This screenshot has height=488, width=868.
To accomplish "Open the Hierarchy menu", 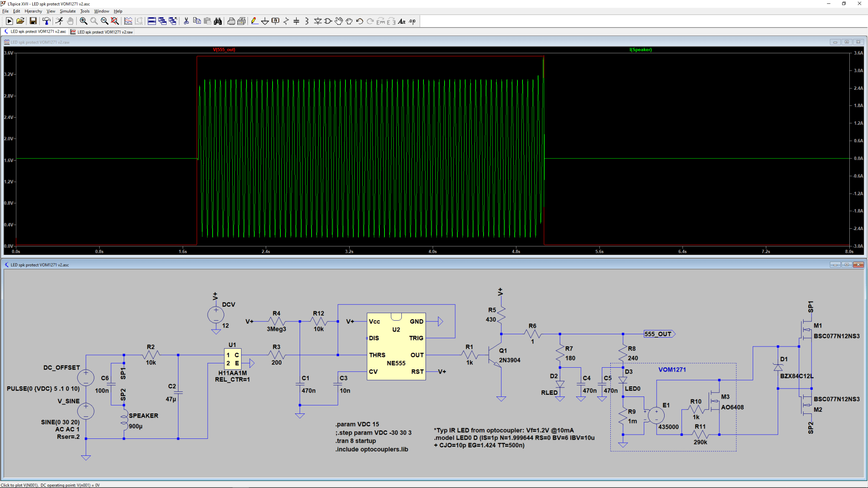I will tap(33, 11).
